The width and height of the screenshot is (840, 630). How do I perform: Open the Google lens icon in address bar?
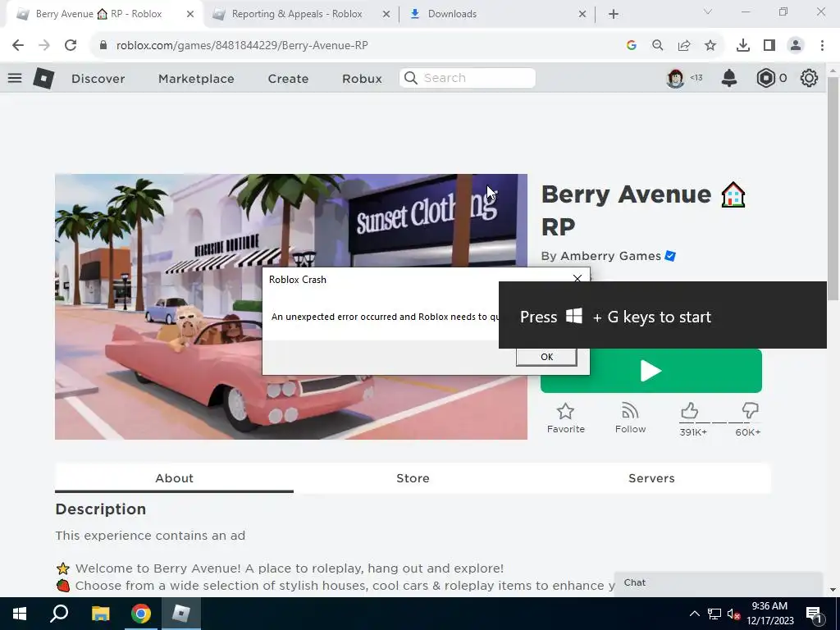(x=631, y=46)
